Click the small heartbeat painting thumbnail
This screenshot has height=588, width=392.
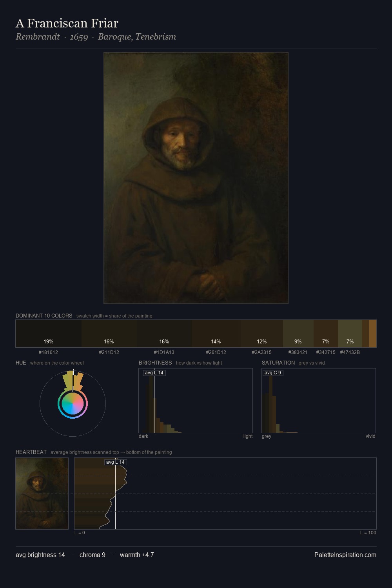(x=42, y=494)
